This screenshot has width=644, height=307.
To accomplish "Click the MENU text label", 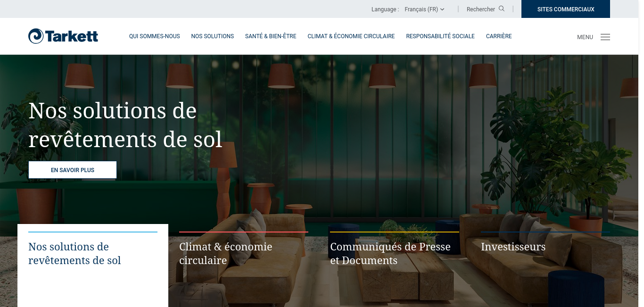I will (x=585, y=37).
